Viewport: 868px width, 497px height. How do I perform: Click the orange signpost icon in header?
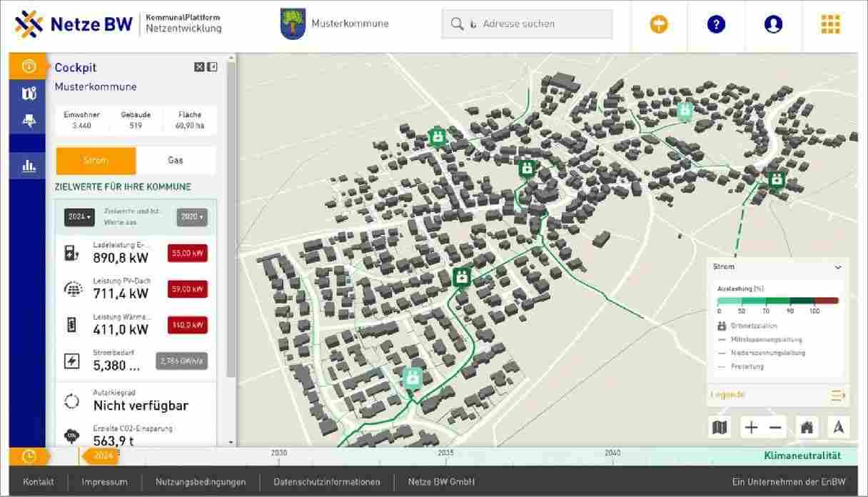coord(659,24)
